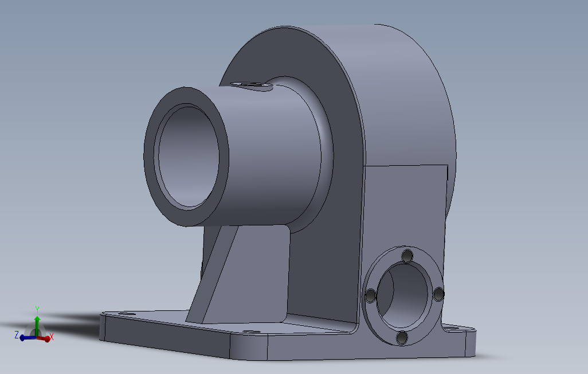Select the inner bore of the large cylindrical boss

(x=189, y=157)
